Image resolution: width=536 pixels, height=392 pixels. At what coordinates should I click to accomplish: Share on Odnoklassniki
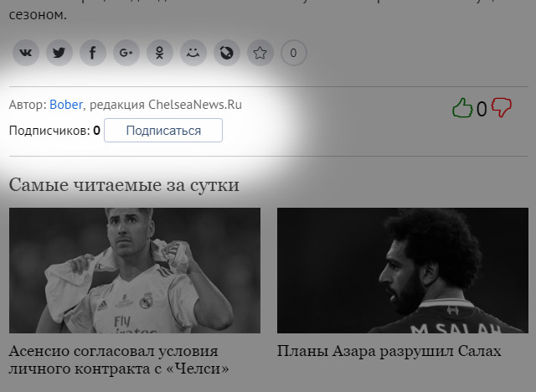[x=160, y=53]
